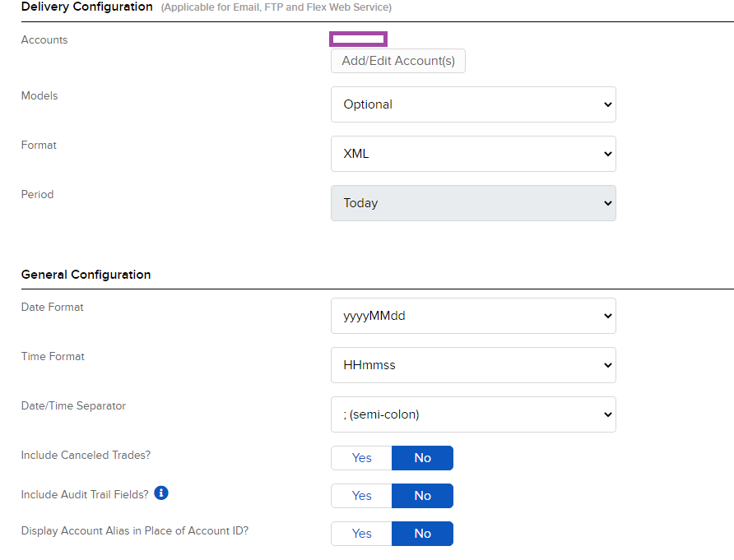Image resolution: width=734 pixels, height=560 pixels.
Task: Click the chevron arrow on Time Format dropdown
Action: click(x=607, y=365)
